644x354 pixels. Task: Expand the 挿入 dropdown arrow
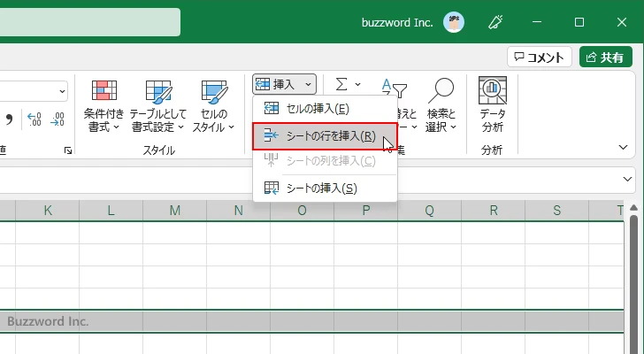coord(309,85)
